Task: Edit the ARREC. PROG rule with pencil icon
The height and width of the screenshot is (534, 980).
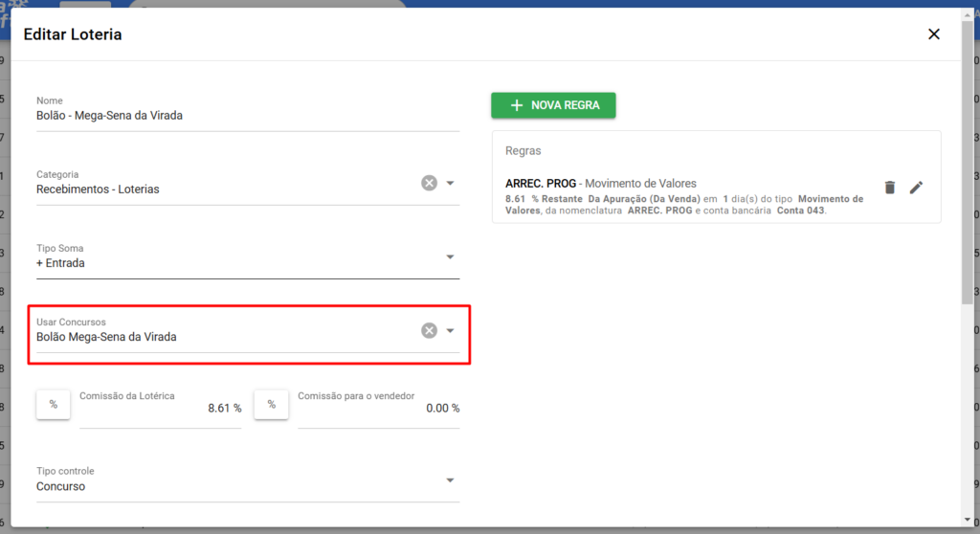Action: pos(916,188)
